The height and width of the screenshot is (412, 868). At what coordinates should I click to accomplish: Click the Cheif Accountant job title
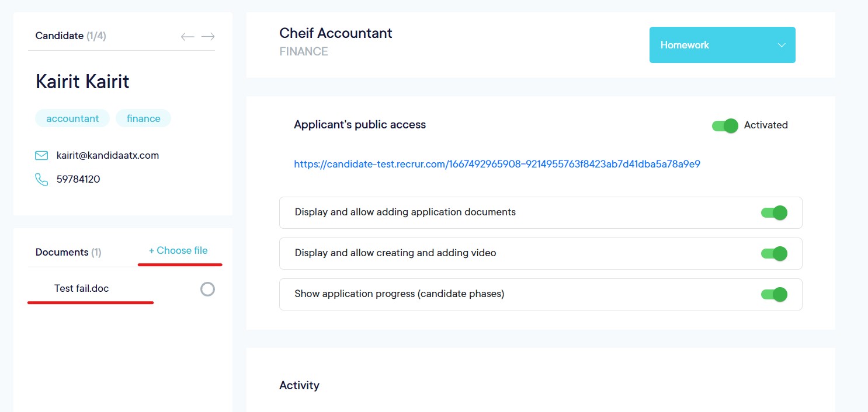[336, 33]
